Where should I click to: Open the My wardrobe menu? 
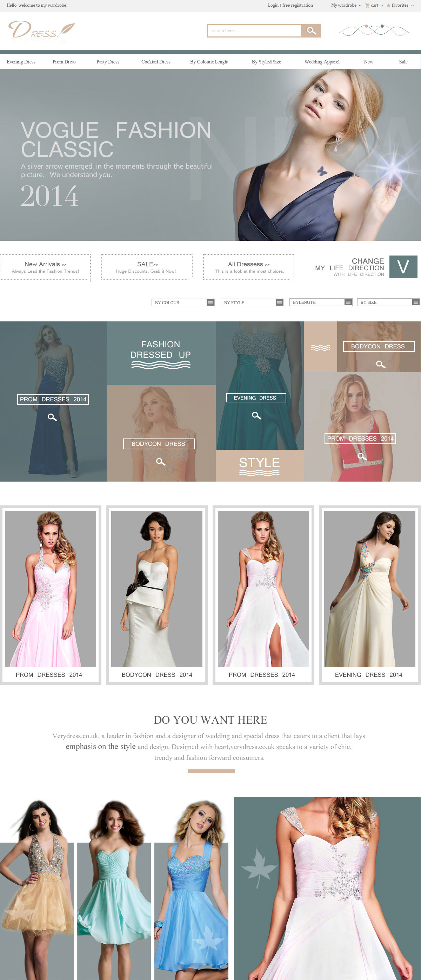(x=346, y=5)
